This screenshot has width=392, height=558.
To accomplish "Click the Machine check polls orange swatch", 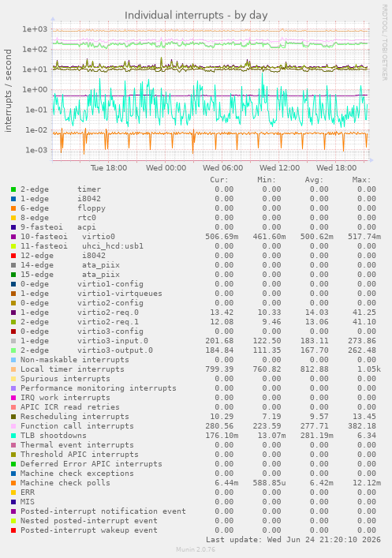I will pyautogui.click(x=13, y=482).
